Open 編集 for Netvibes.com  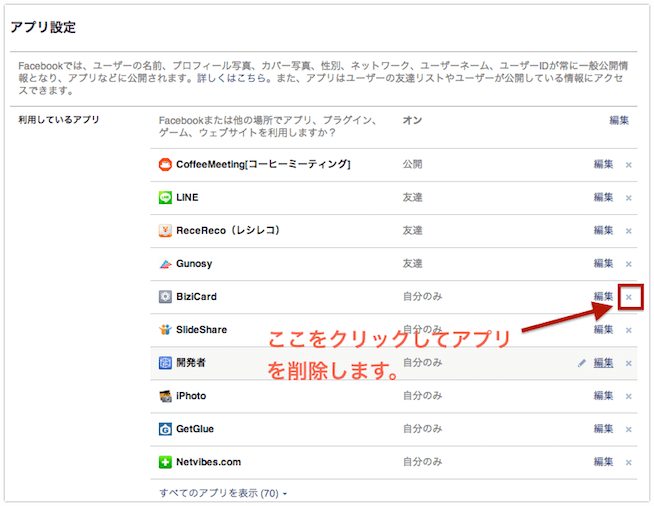[x=604, y=462]
